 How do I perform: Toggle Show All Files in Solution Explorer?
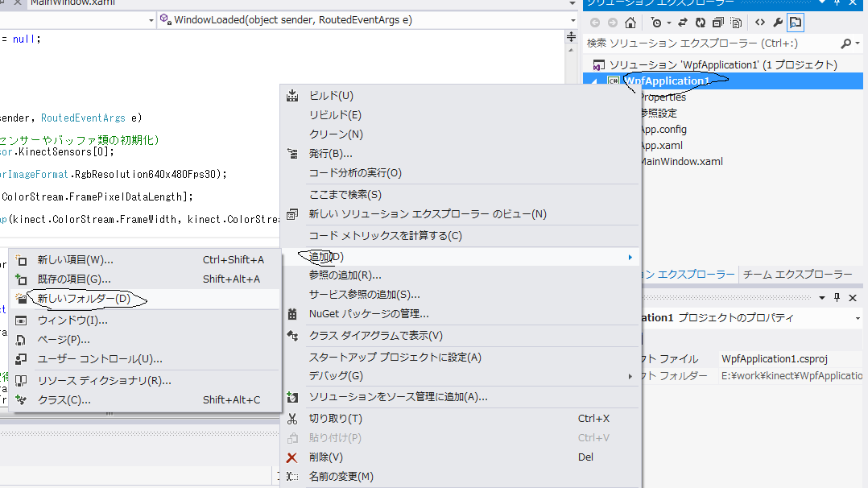click(736, 23)
